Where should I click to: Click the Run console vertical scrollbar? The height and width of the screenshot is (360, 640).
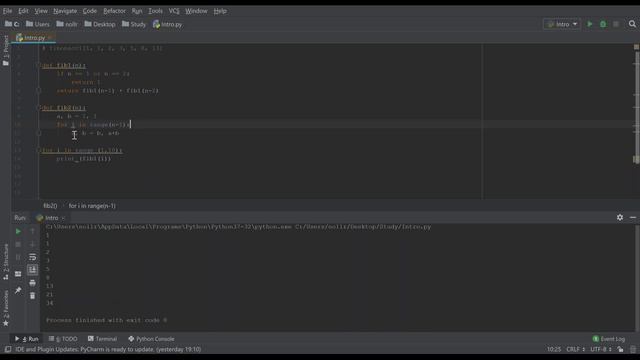point(637,278)
